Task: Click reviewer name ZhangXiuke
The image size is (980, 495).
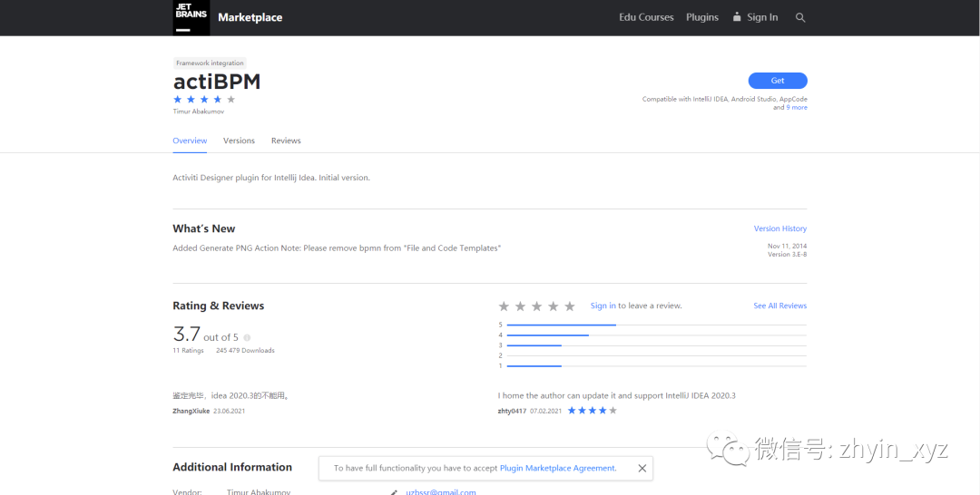Action: pyautogui.click(x=191, y=412)
